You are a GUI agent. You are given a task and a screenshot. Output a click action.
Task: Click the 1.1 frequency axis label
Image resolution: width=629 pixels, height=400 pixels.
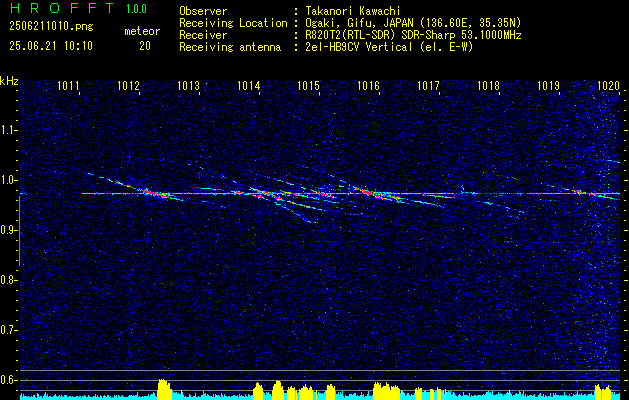click(x=7, y=130)
